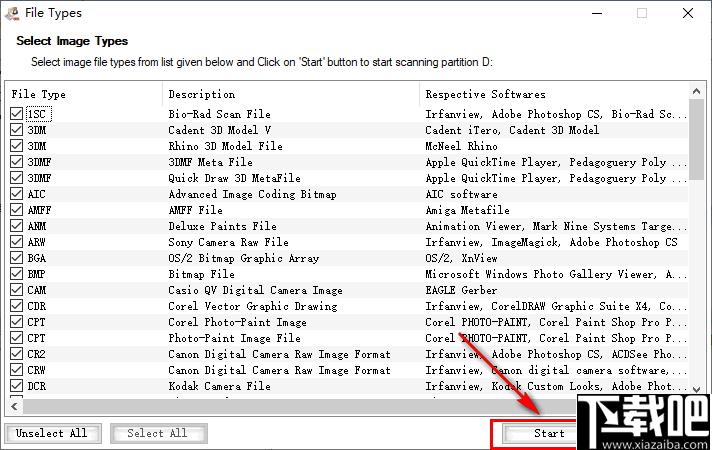
Task: Uncheck the 3DMF Meta File checkbox
Action: pos(16,162)
